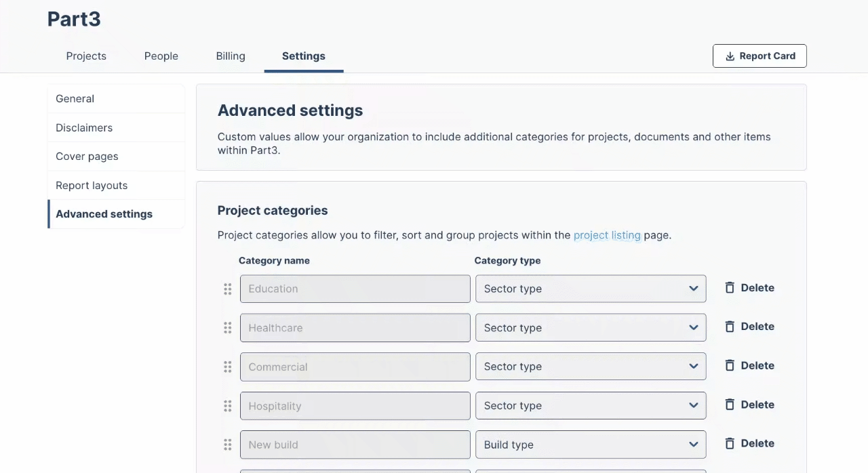Click the trash icon in Healthcare row
Screen dimensions: 868x473
point(730,327)
